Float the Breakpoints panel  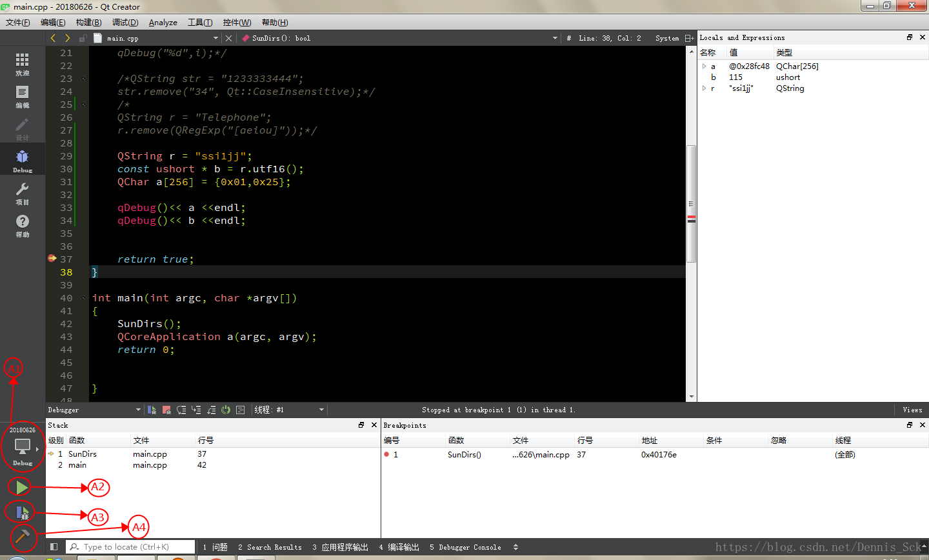point(910,425)
